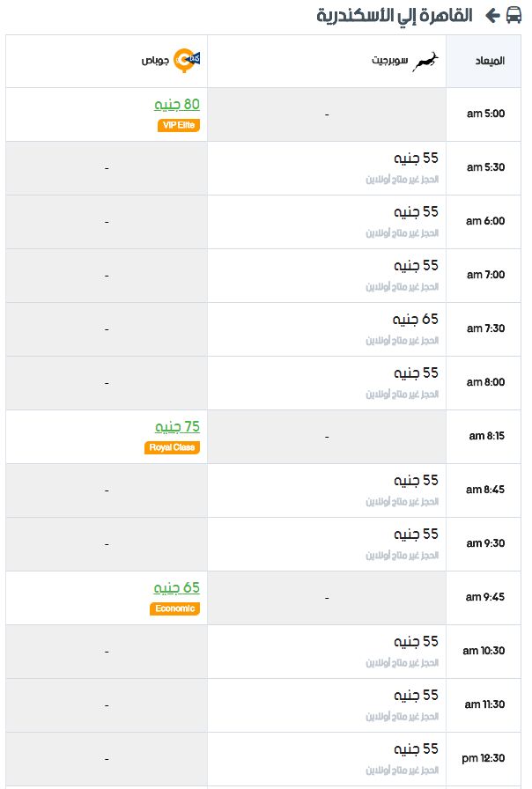Click the Cairo to Alexandria route heading
The height and width of the screenshot is (789, 532).
pos(395,16)
